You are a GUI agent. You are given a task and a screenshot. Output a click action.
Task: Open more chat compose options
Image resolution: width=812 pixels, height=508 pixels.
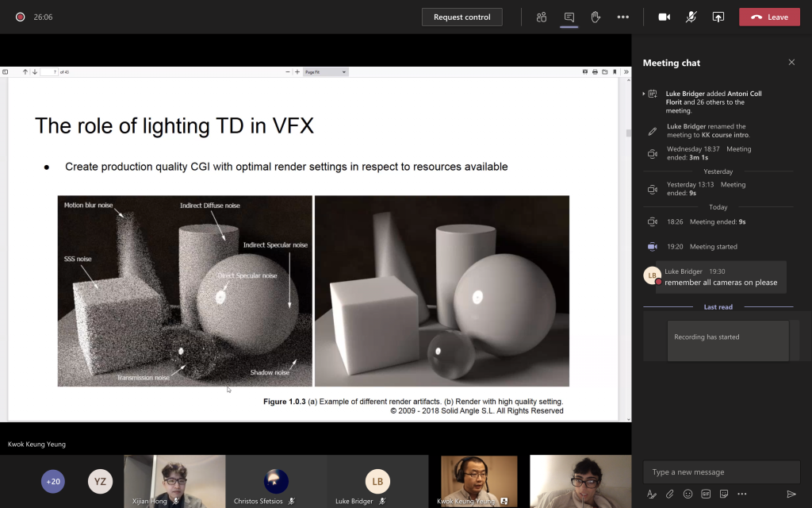click(742, 494)
